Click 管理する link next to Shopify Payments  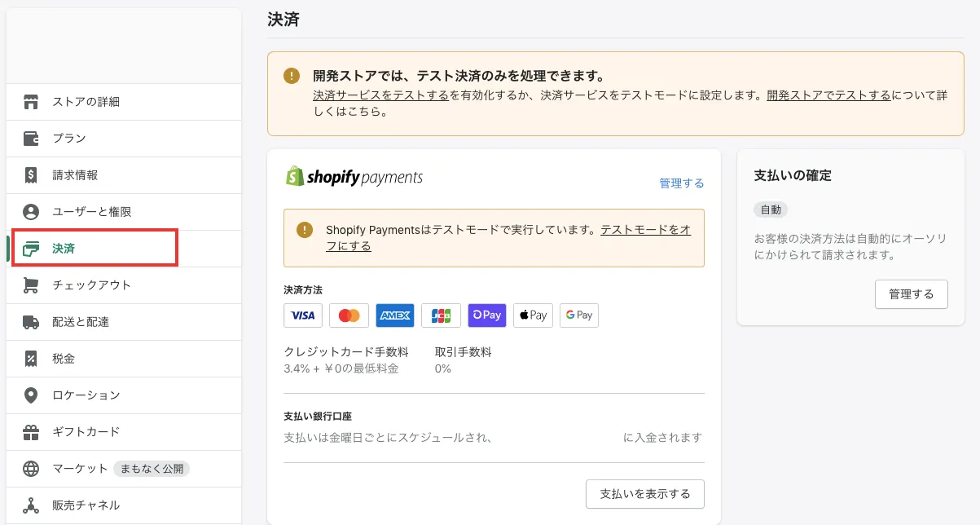click(x=682, y=183)
